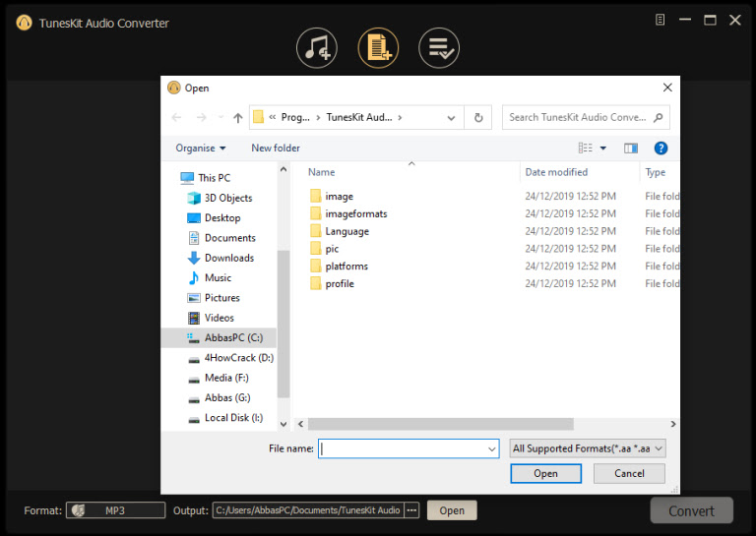Click the add music files icon

(317, 48)
